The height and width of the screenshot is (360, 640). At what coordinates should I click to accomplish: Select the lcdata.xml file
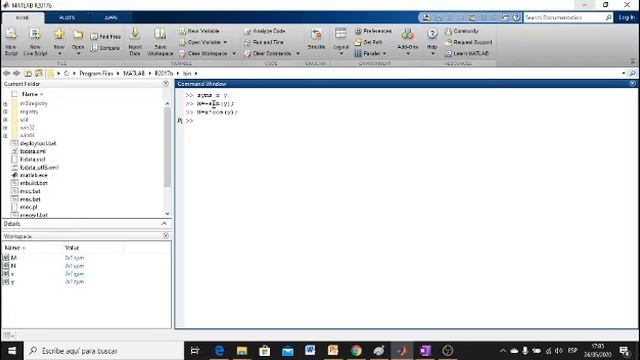(x=33, y=151)
